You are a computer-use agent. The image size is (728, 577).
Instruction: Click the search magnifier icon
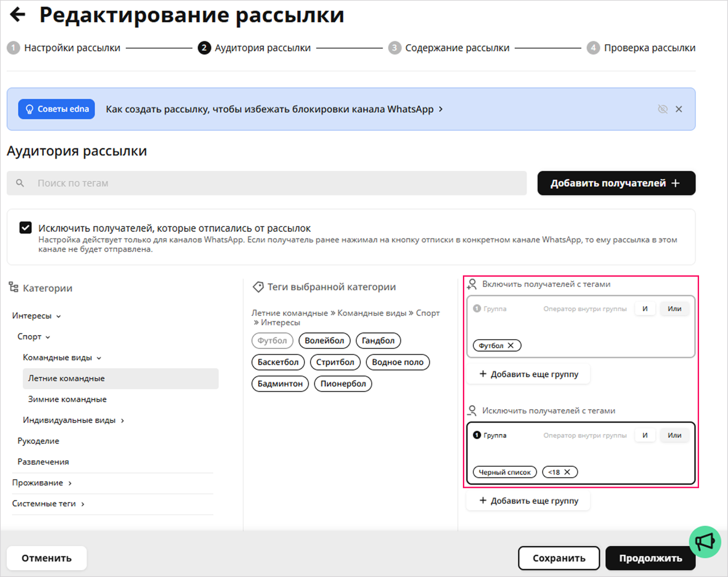pyautogui.click(x=20, y=183)
